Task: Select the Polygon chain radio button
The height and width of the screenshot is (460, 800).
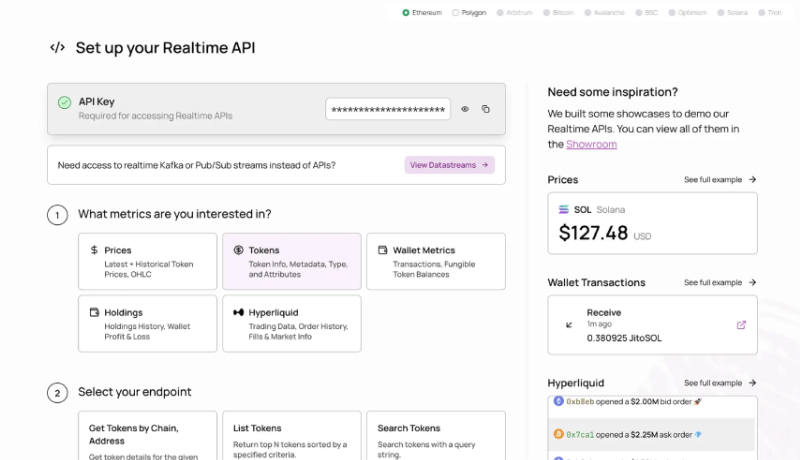Action: pos(456,13)
